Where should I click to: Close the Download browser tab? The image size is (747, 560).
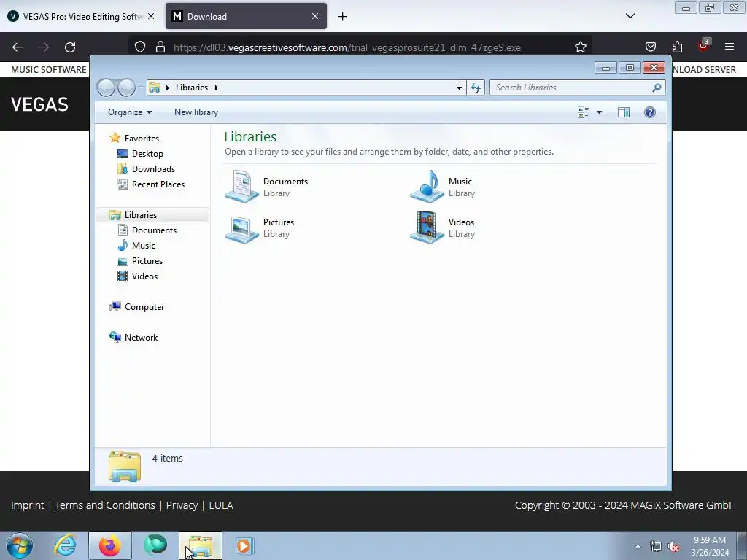(315, 16)
